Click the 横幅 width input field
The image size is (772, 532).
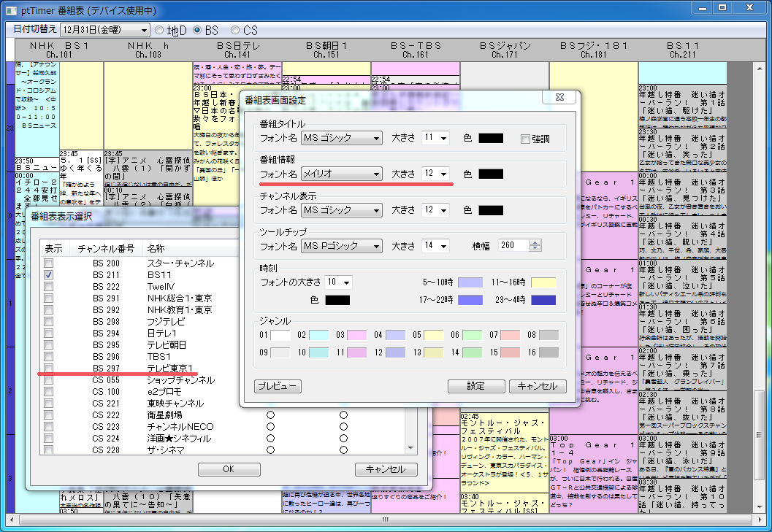tap(514, 245)
